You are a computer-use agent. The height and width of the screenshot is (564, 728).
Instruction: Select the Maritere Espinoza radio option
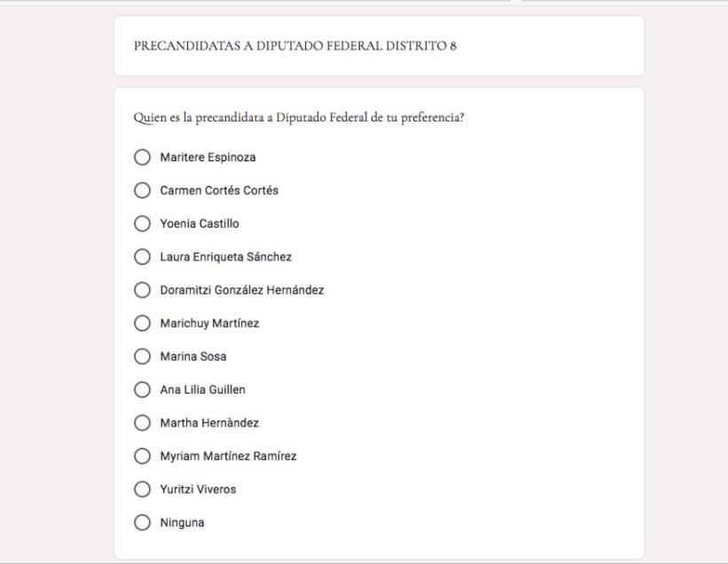(142, 157)
